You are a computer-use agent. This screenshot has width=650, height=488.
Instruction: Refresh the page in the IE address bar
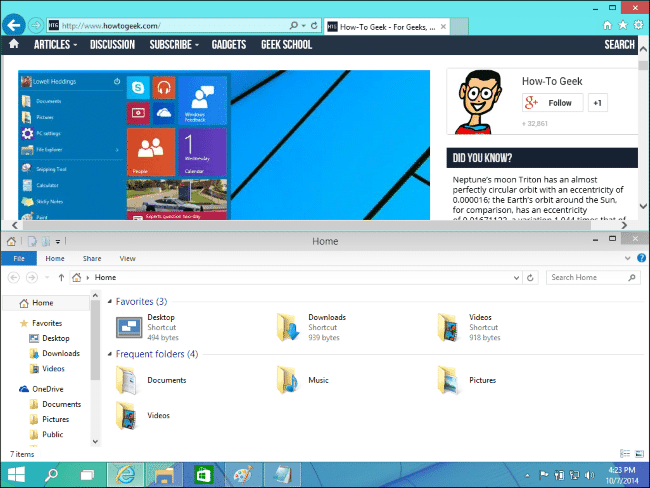(314, 26)
